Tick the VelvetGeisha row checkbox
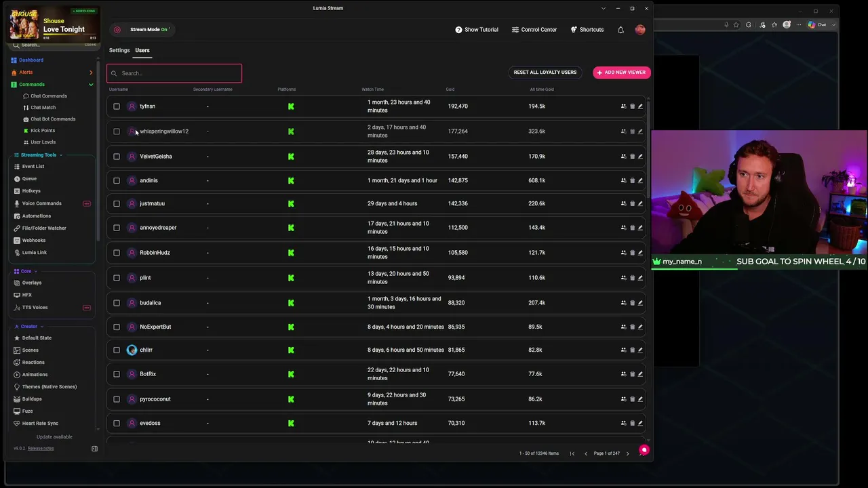Image resolution: width=868 pixels, height=488 pixels. click(x=117, y=157)
